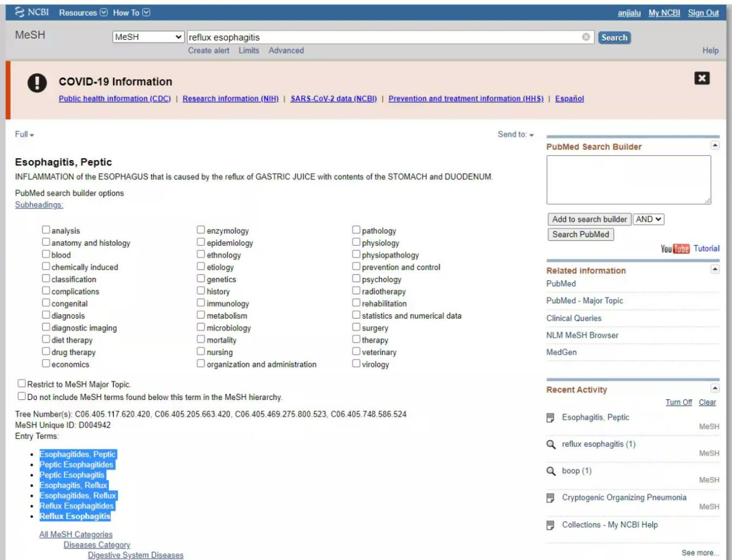
Task: Open Digestive System Diseases tree link
Action: point(136,555)
